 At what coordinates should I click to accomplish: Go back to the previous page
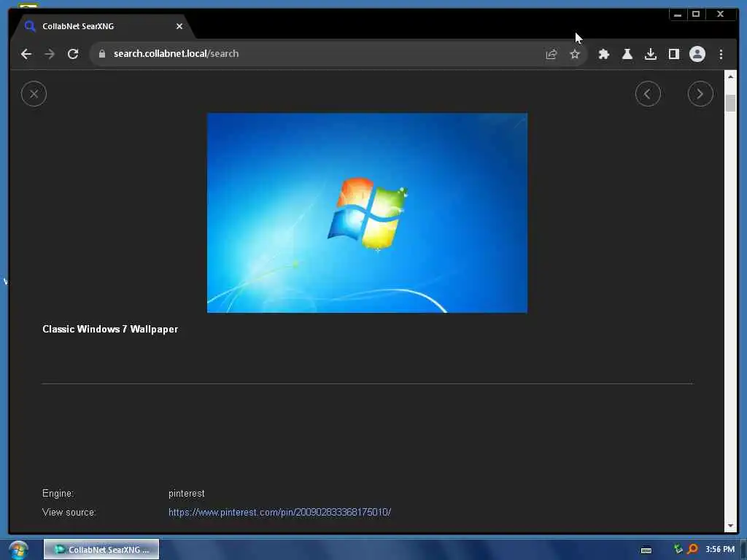tap(26, 54)
